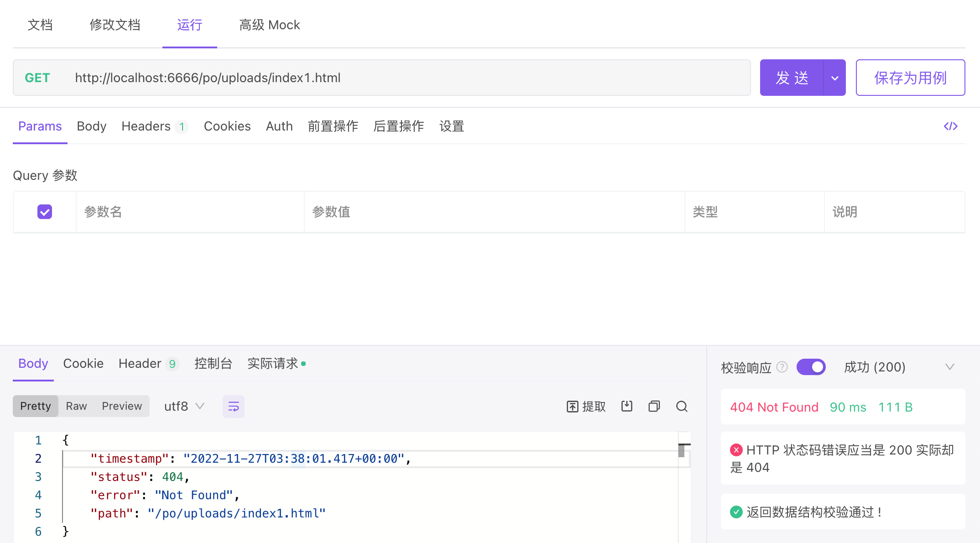Open the utf8 encoding dropdown

coord(184,406)
